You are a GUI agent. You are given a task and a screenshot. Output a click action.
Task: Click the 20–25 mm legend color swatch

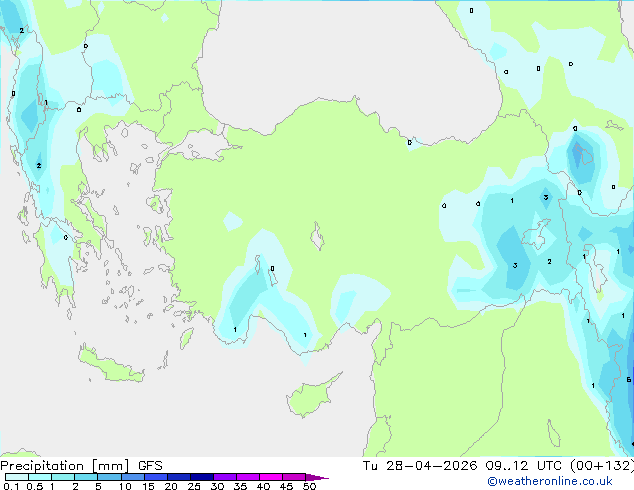point(179,477)
